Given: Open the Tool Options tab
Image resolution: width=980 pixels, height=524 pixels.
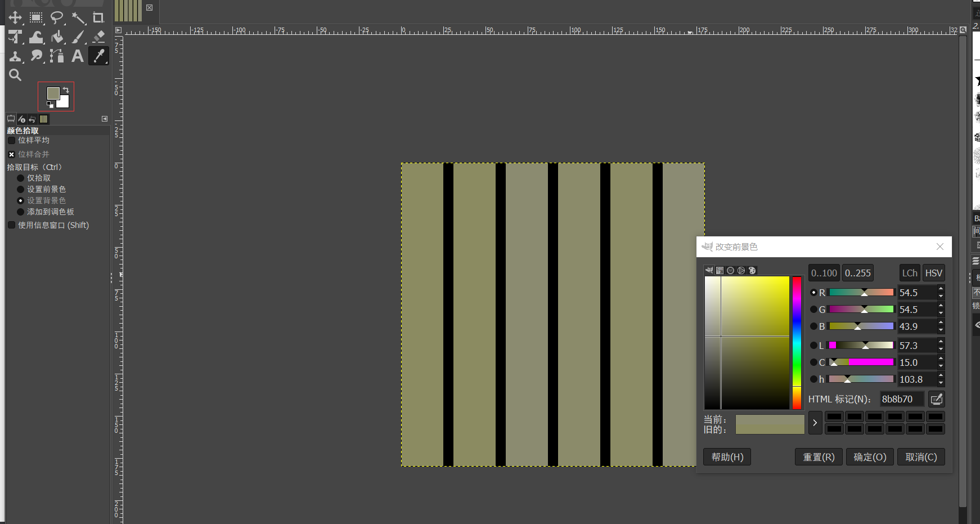Looking at the screenshot, I should click(x=11, y=119).
